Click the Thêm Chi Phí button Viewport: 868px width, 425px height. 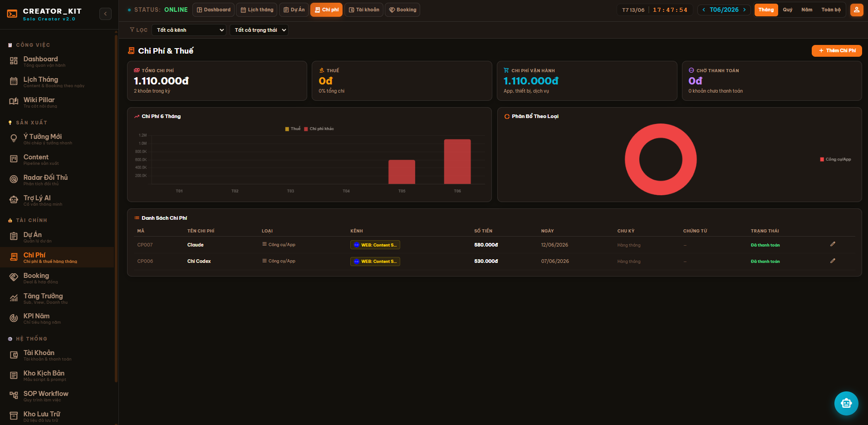(837, 51)
